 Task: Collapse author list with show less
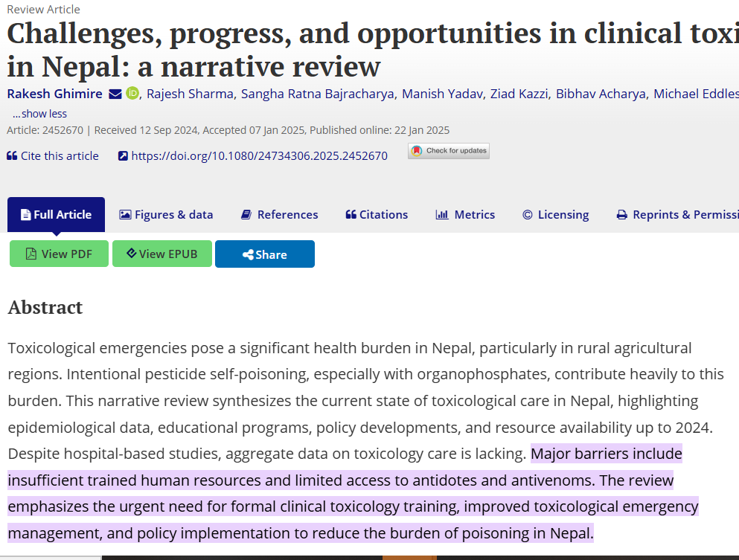pyautogui.click(x=39, y=114)
